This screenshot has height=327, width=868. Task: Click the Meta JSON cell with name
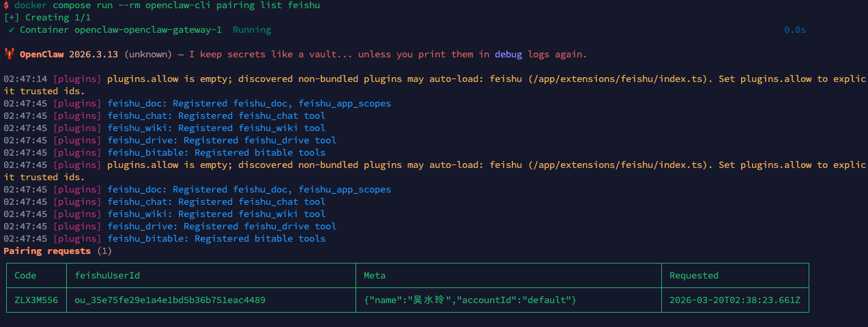click(x=470, y=300)
